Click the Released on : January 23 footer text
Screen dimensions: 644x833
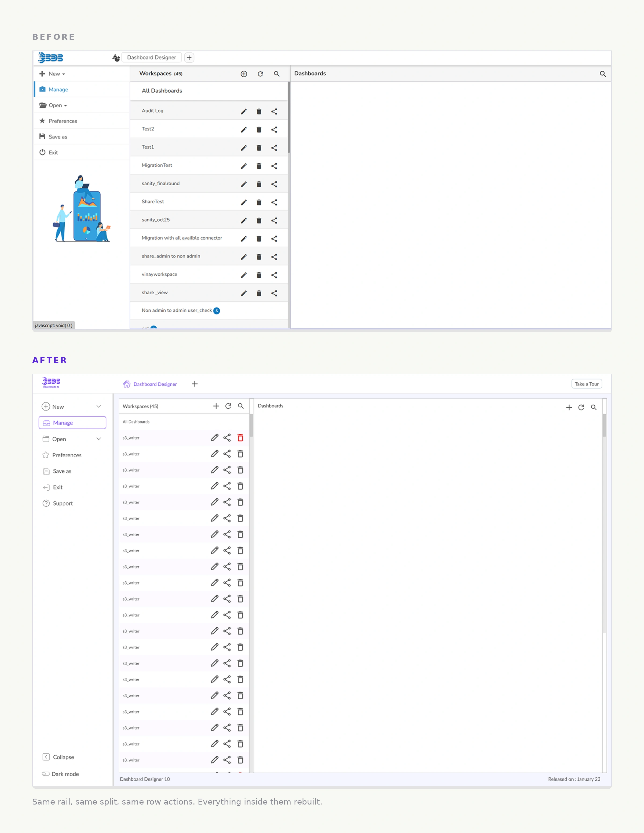[574, 779]
